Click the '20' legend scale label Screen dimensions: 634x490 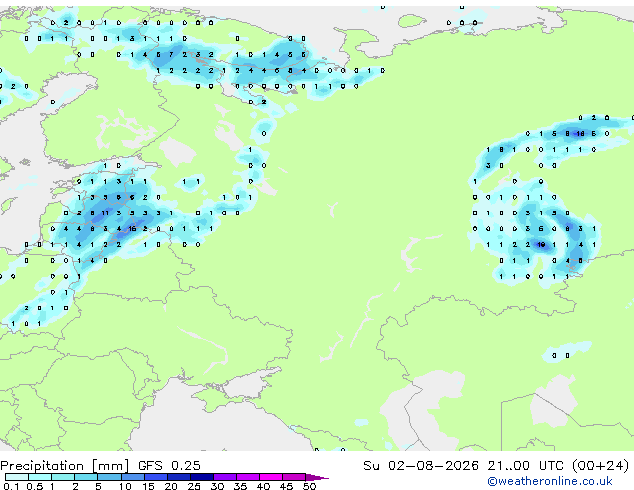tap(171, 486)
